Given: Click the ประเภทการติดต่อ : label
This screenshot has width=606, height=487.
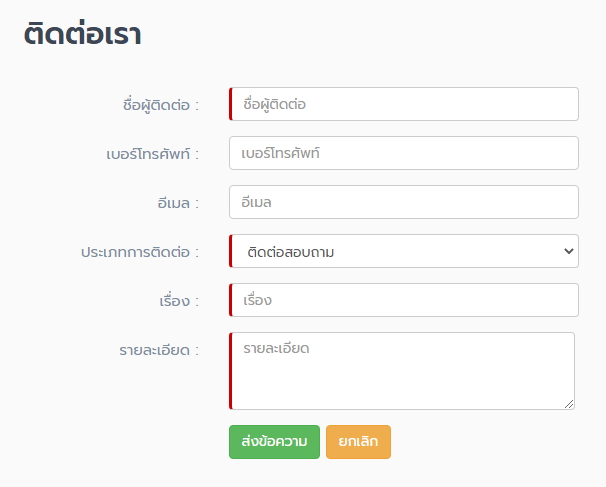Looking at the screenshot, I should 140,252.
